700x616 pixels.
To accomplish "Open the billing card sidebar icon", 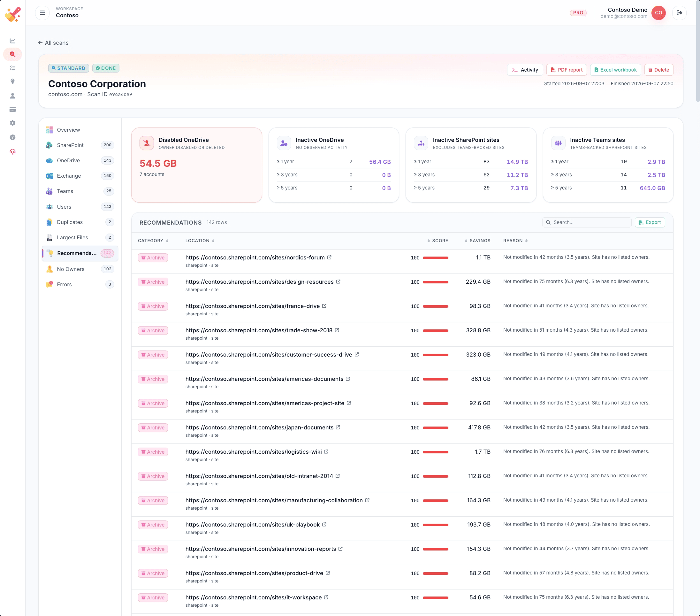I will 13,110.
